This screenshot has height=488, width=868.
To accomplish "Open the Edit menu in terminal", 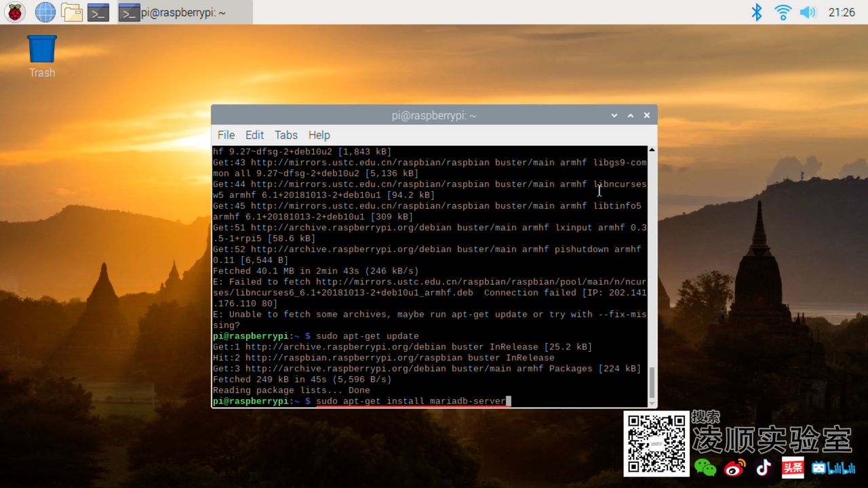I will (x=254, y=135).
